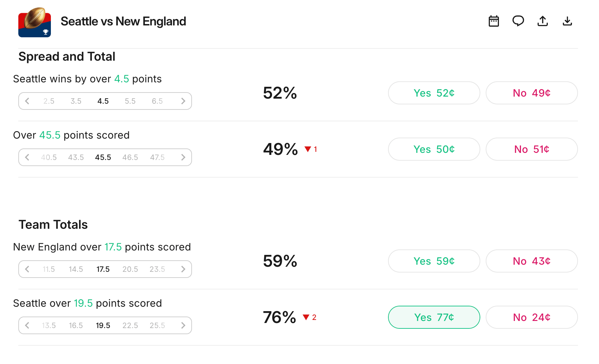Viewport: 599px width, 364px height.
Task: Select the 47.5 total points option
Action: pos(157,157)
